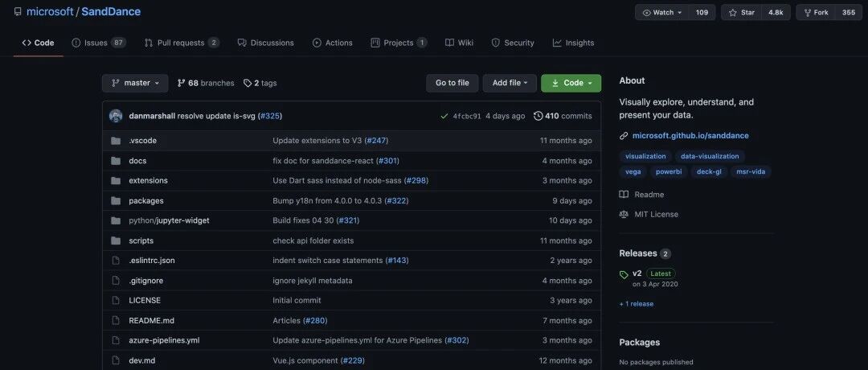Open the microsoft organization link
The height and width of the screenshot is (370, 868).
[50, 11]
